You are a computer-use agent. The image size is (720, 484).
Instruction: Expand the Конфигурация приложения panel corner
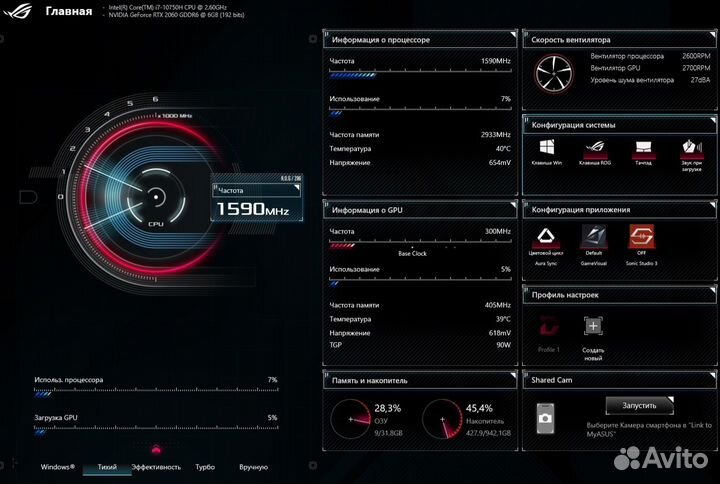tap(712, 205)
